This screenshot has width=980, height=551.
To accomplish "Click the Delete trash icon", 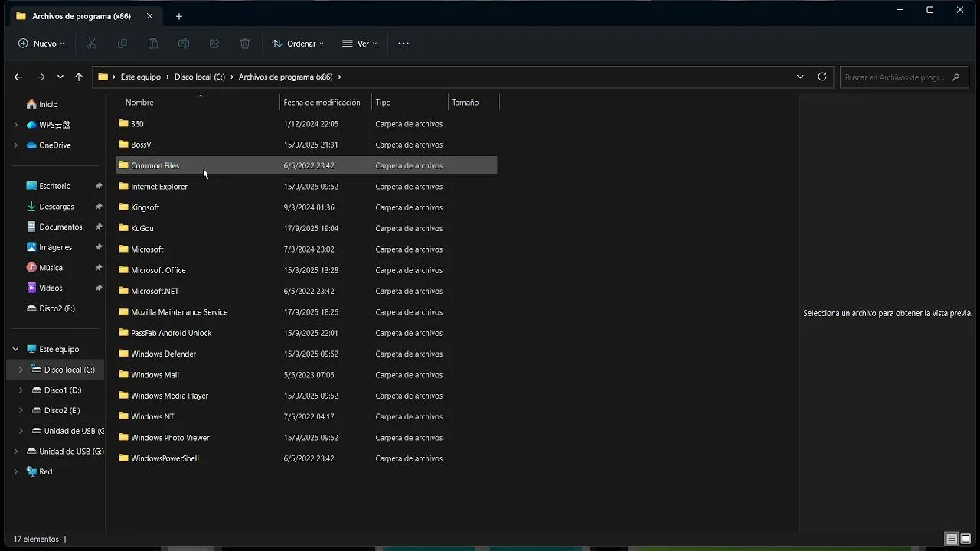I will point(245,44).
